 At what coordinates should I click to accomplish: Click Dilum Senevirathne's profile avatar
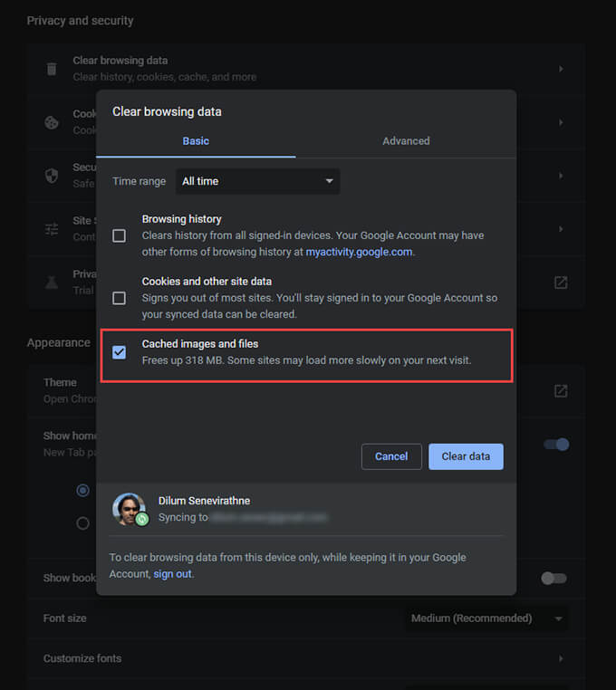point(129,510)
